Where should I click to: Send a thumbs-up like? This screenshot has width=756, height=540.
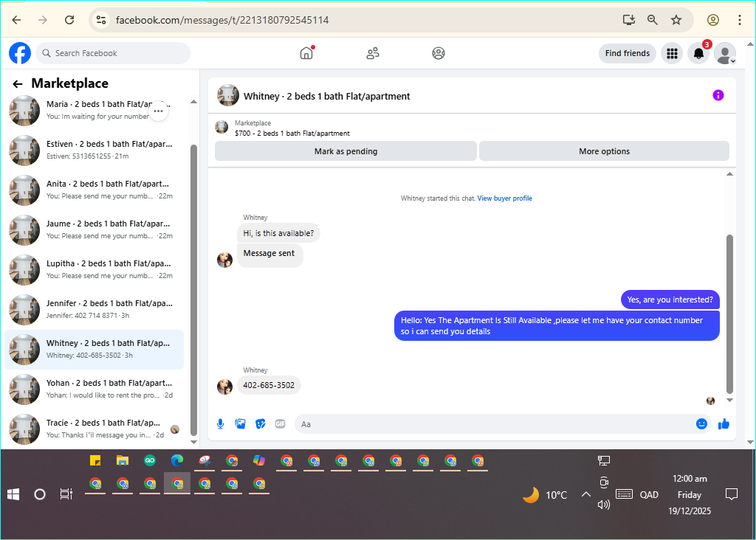(x=724, y=424)
